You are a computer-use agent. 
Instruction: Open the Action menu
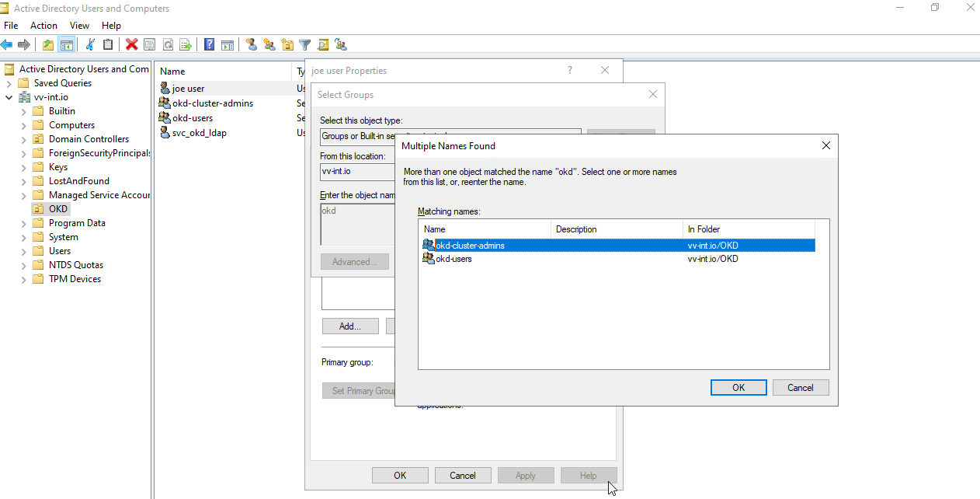coord(43,26)
